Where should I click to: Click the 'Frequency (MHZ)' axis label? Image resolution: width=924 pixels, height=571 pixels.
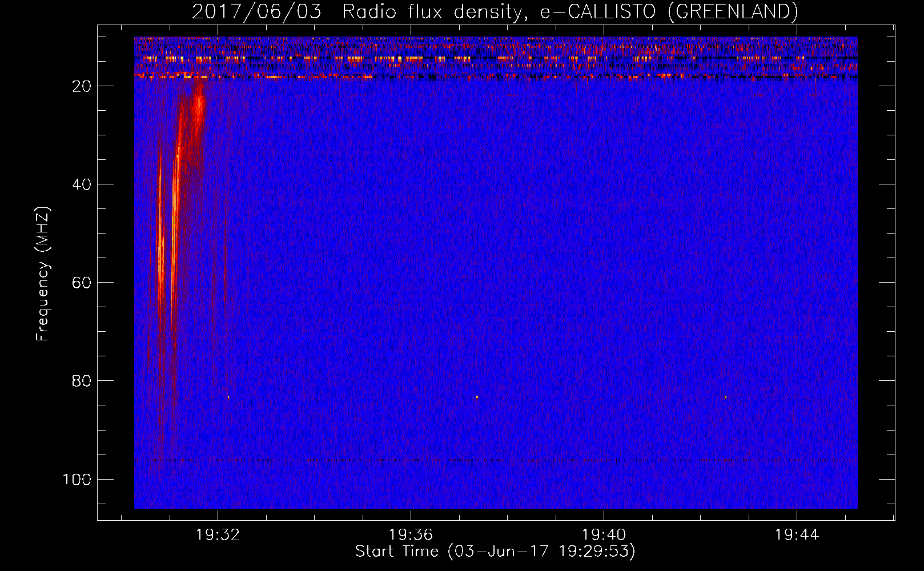(x=43, y=274)
